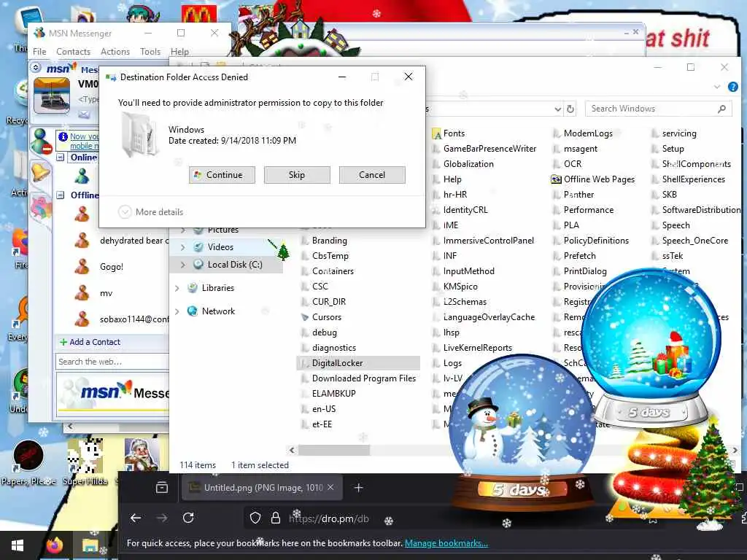Click the Firefox tracking protection shield icon
The height and width of the screenshot is (560, 747).
tap(255, 518)
